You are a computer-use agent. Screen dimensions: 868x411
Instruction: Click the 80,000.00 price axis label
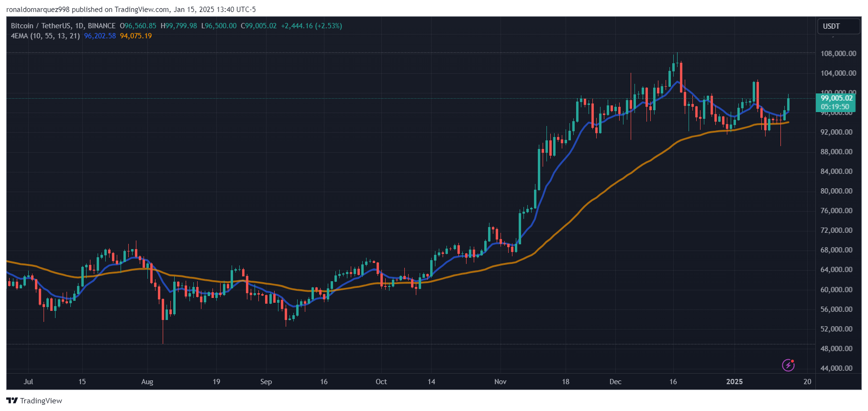coord(836,191)
